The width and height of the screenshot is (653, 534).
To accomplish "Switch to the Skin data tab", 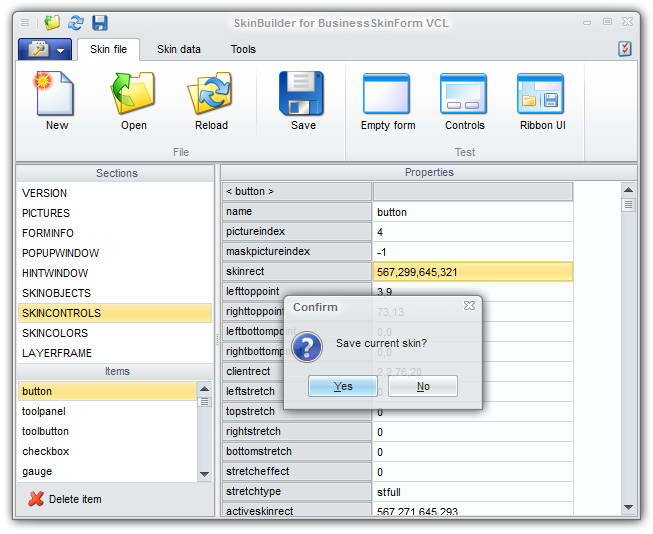I will coord(179,49).
